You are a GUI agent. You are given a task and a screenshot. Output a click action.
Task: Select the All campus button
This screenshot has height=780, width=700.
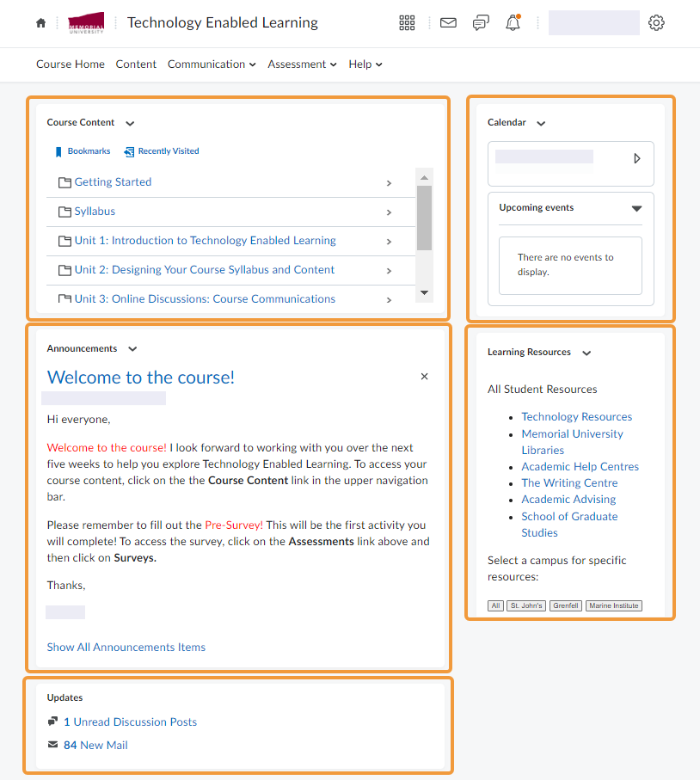[x=495, y=606]
